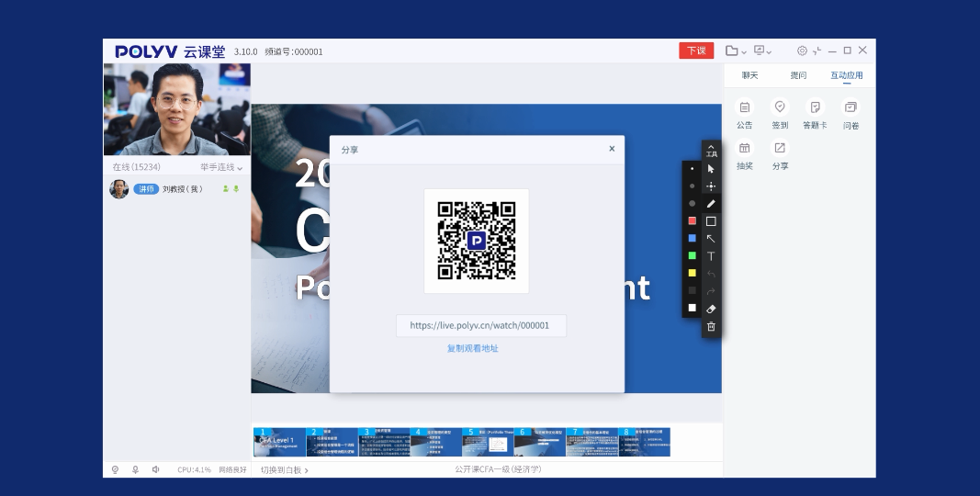The width and height of the screenshot is (980, 496).
Task: Collapse the 工具 toolbar chevron
Action: [x=711, y=146]
